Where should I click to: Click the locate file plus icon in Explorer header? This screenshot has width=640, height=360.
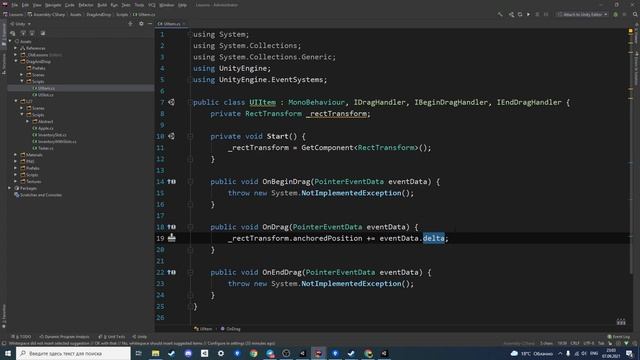[x=130, y=24]
